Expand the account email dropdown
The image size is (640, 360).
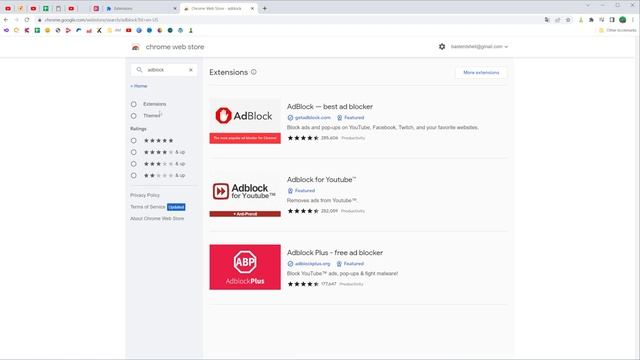(479, 47)
